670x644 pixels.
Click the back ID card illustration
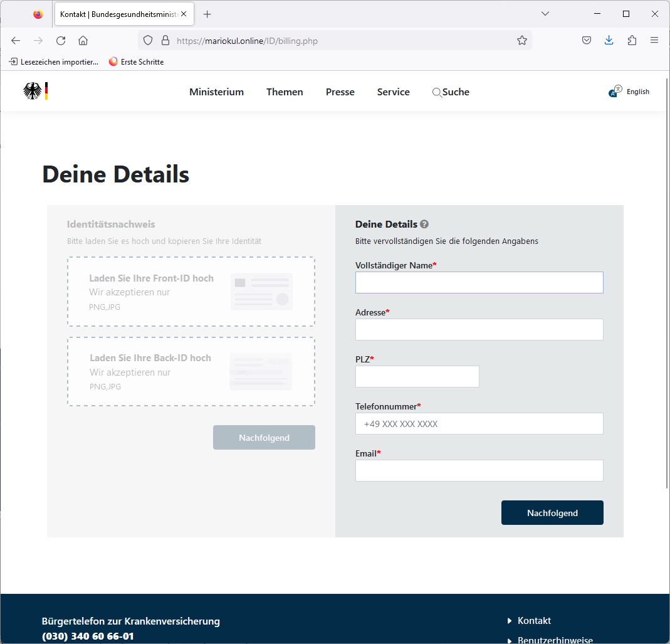pos(261,372)
